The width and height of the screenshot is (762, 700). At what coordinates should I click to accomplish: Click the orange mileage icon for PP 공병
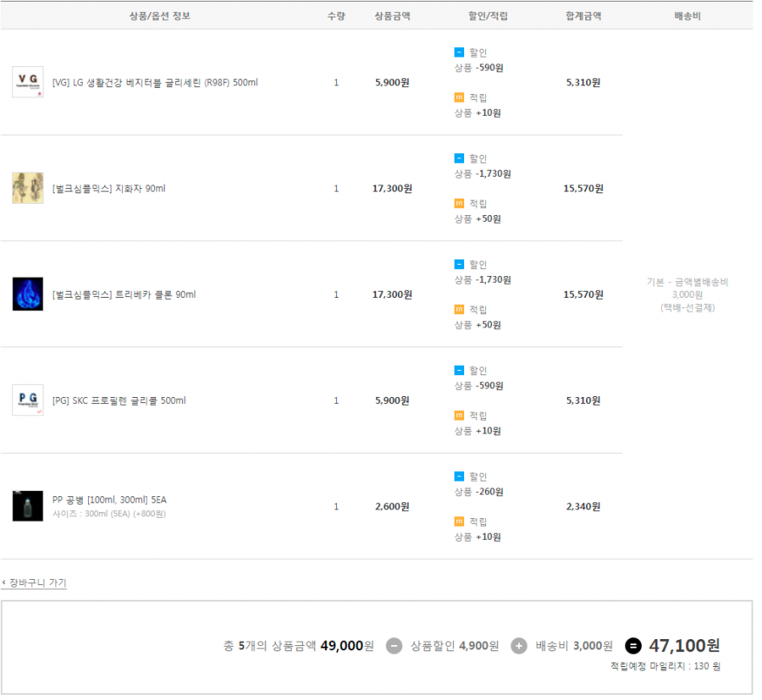pyautogui.click(x=459, y=522)
